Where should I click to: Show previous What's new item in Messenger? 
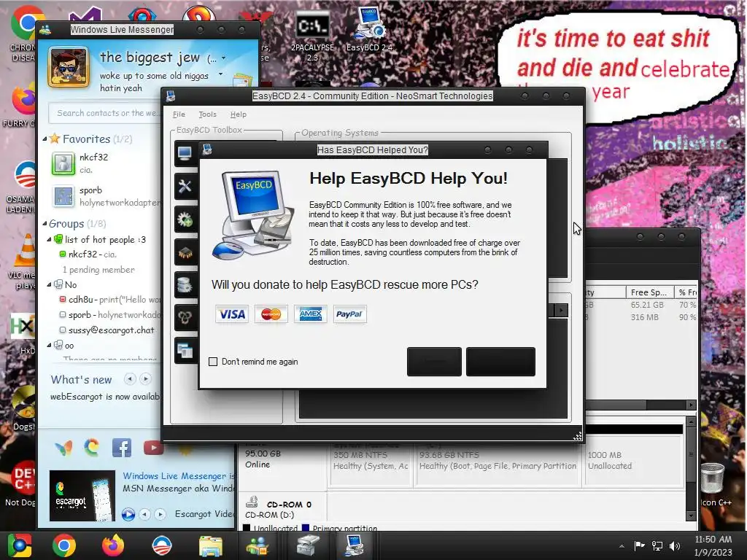coord(130,379)
